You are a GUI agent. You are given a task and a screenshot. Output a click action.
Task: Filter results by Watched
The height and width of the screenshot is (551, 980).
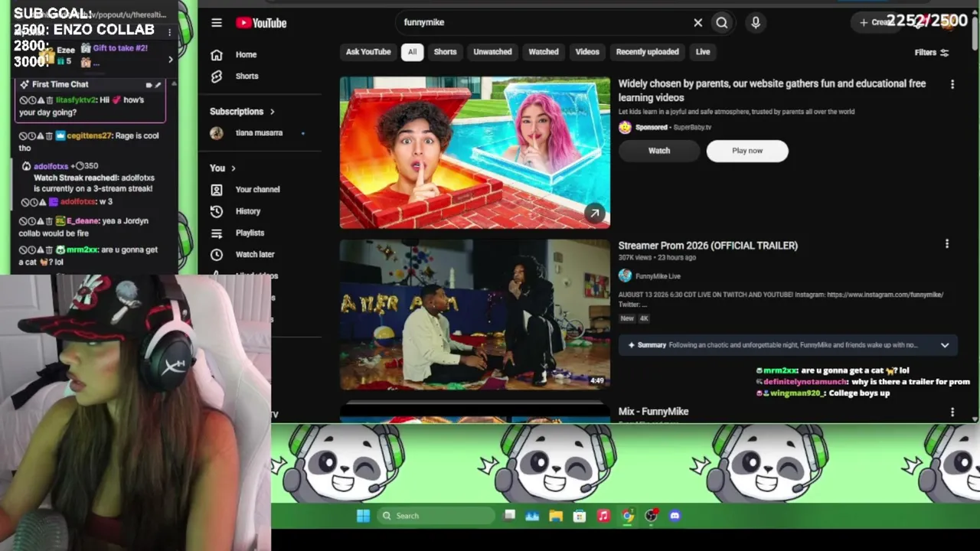[x=544, y=52]
